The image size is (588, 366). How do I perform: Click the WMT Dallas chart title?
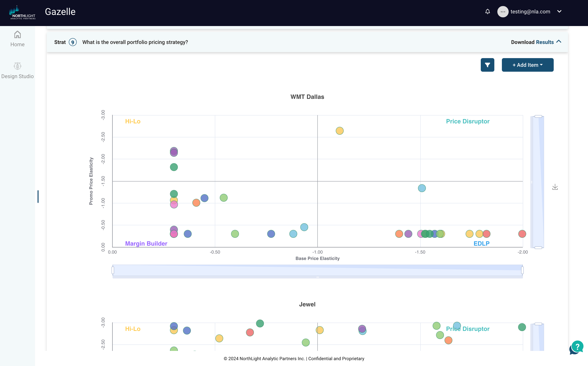(x=307, y=97)
